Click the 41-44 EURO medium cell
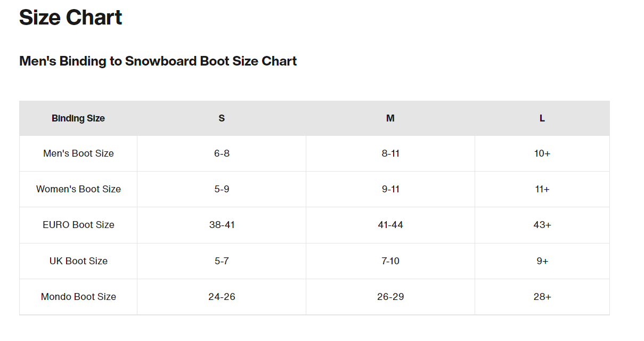644x341 pixels. pyautogui.click(x=390, y=225)
